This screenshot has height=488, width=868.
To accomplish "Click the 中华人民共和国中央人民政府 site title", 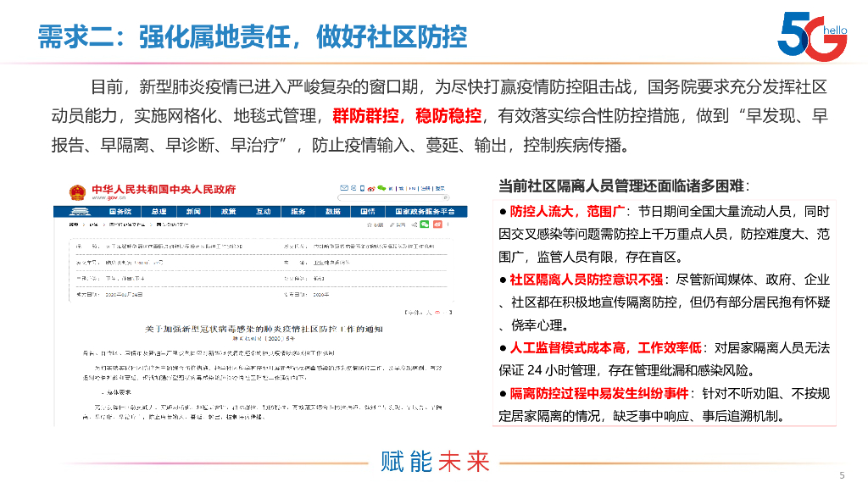I will coord(164,189).
